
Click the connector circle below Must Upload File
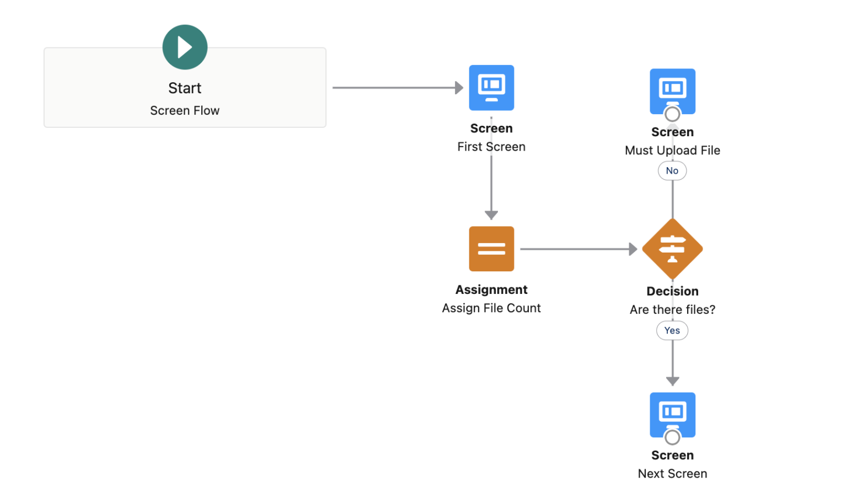[672, 114]
